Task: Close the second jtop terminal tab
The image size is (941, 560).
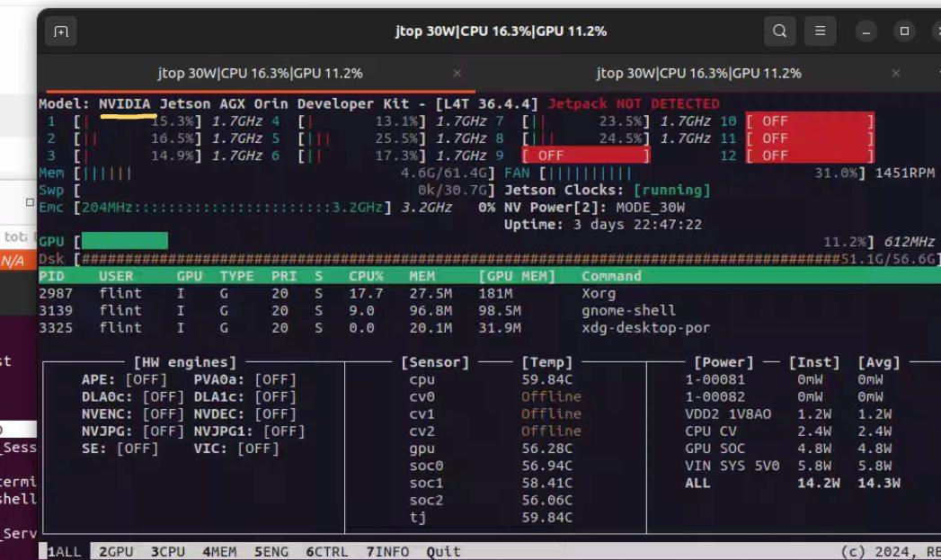Action: tap(895, 73)
